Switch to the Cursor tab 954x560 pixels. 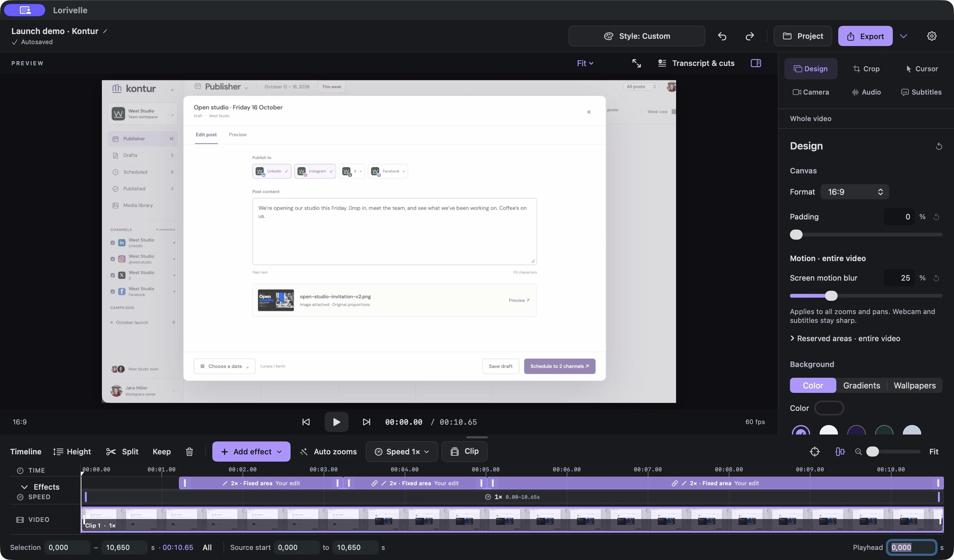pyautogui.click(x=922, y=69)
